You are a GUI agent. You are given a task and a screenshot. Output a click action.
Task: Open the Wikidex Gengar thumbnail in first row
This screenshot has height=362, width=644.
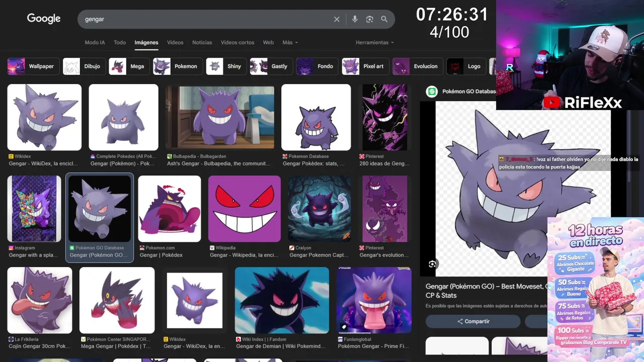44,117
